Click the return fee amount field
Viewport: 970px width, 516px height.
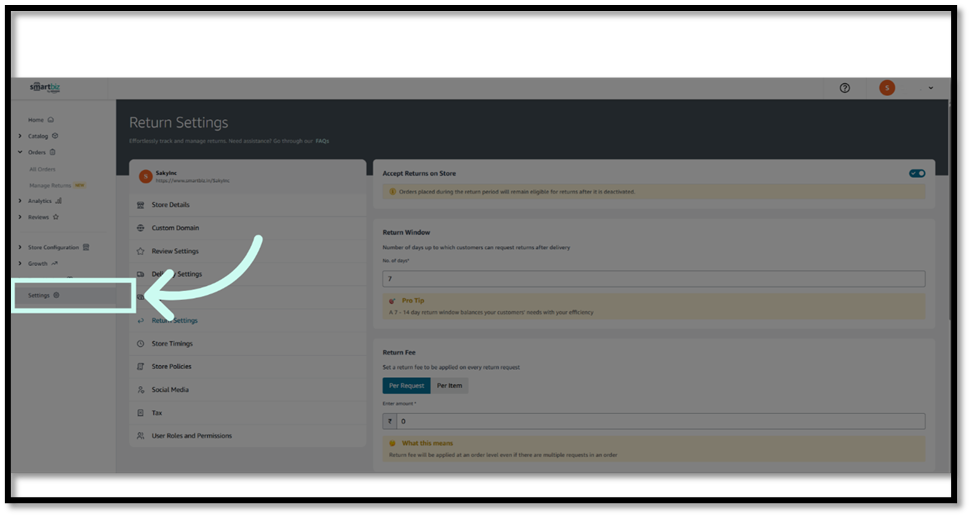[660, 422]
